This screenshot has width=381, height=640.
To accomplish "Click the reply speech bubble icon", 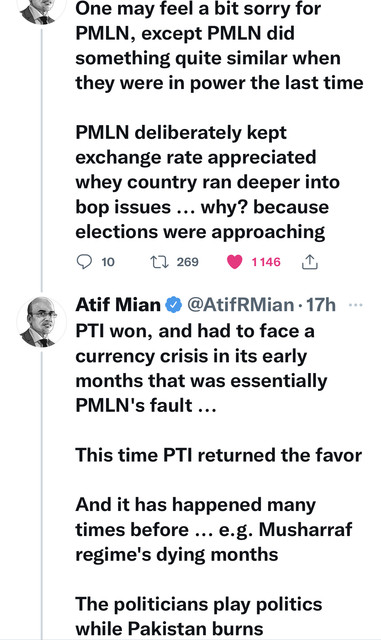I will tap(84, 262).
